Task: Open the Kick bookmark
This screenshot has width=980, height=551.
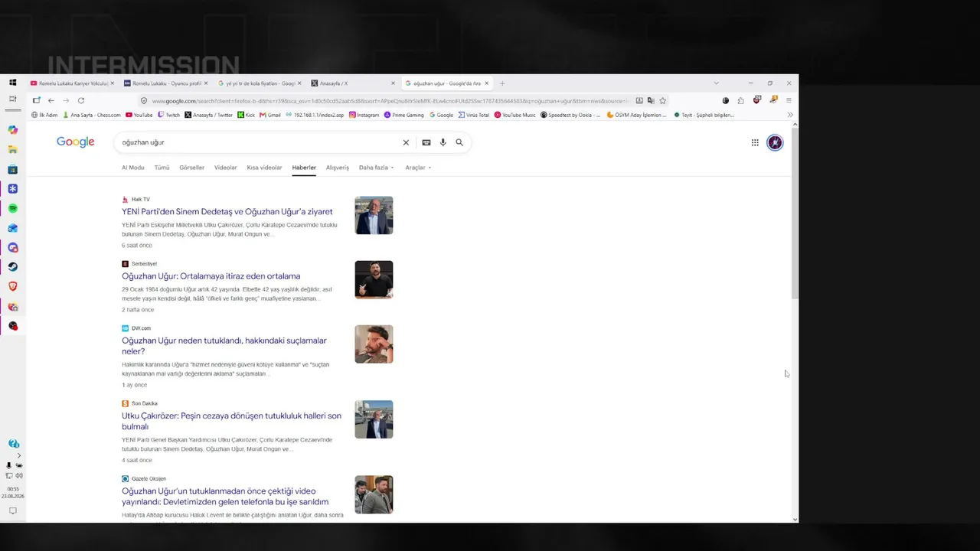Action: pos(247,115)
